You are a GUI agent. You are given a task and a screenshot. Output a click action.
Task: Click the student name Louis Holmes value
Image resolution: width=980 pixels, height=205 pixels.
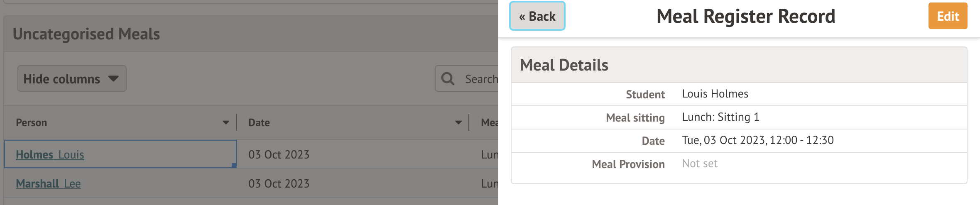coord(715,94)
